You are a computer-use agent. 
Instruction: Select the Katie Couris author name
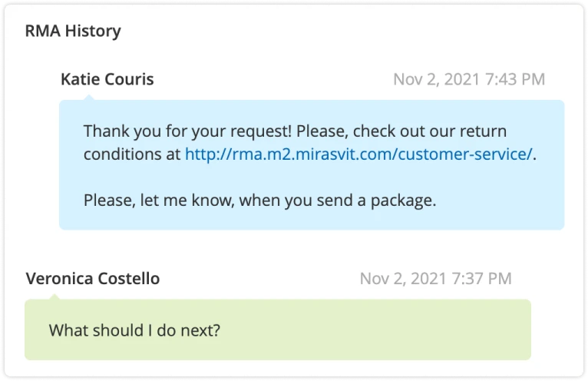coord(107,79)
